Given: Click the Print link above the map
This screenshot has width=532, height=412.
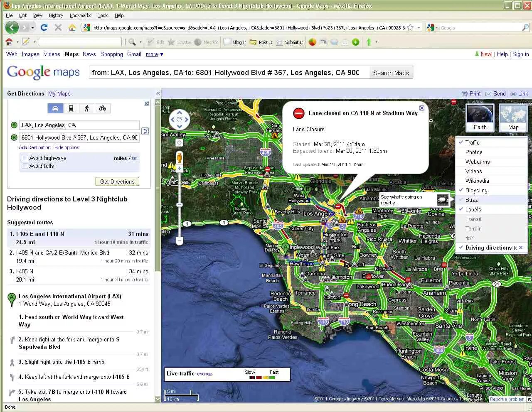Looking at the screenshot, I should [471, 94].
